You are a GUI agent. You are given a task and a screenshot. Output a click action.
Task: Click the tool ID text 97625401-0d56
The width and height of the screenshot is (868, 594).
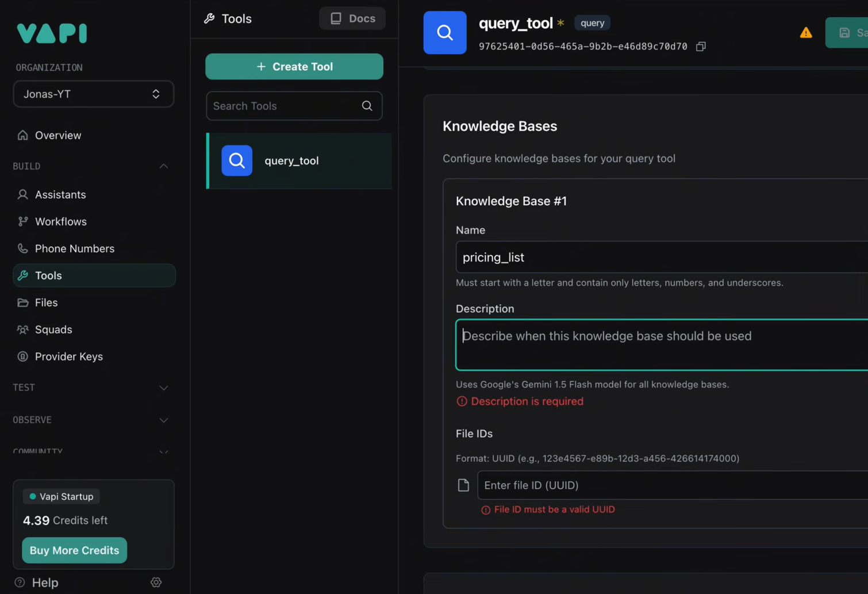pos(583,47)
